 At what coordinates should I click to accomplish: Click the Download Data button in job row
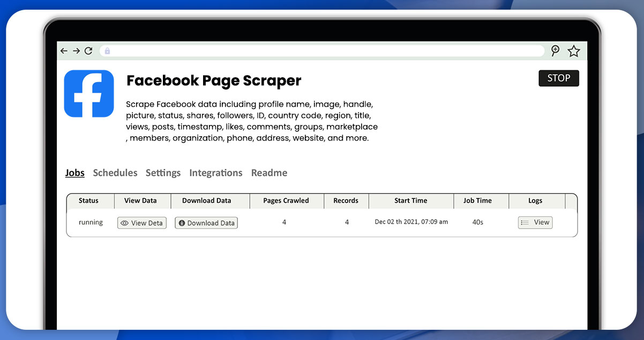point(206,223)
